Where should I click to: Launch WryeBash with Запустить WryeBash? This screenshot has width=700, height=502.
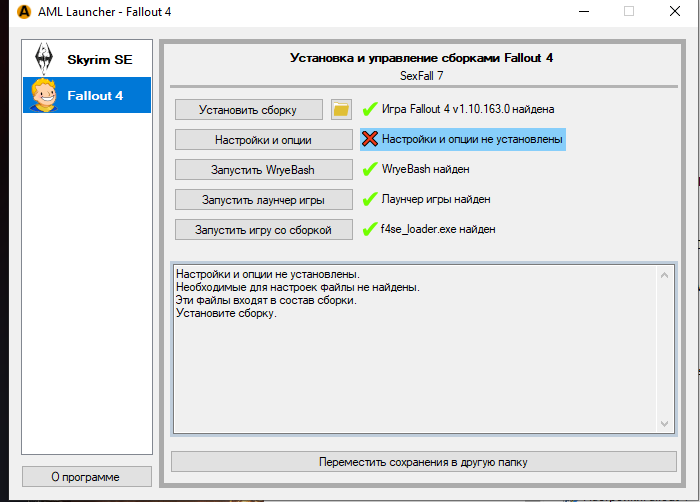(x=263, y=169)
